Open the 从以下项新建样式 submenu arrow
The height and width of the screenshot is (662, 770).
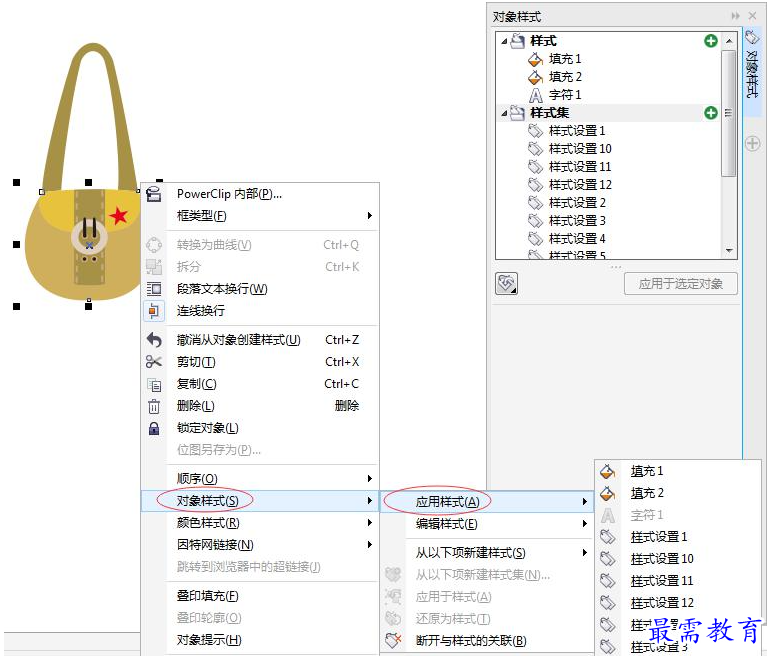584,552
